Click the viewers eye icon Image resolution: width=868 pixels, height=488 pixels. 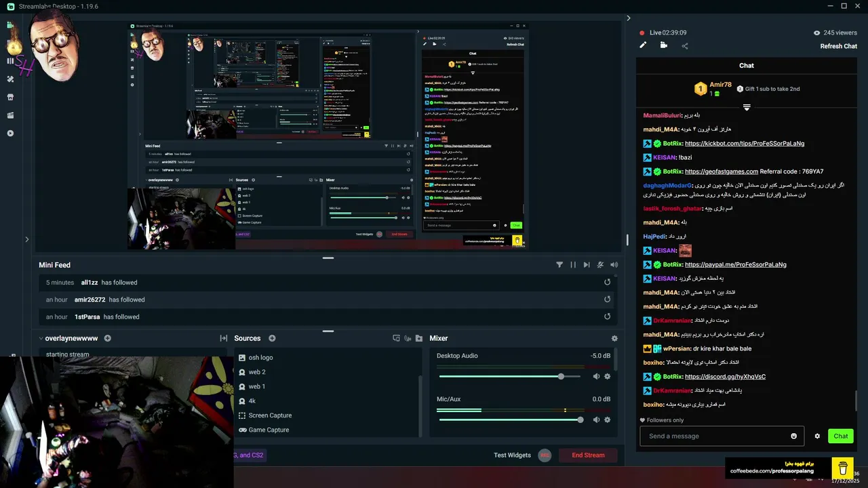[816, 33]
